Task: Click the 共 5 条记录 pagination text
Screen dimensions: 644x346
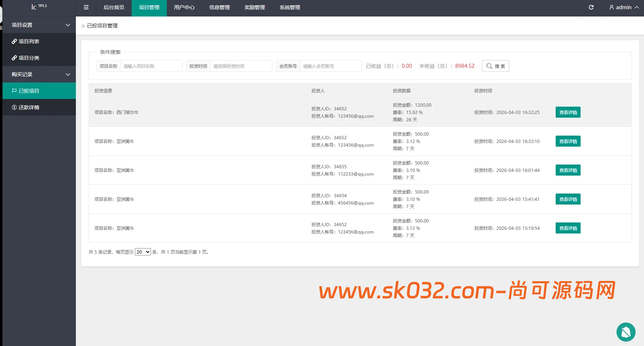Action: 100,252
